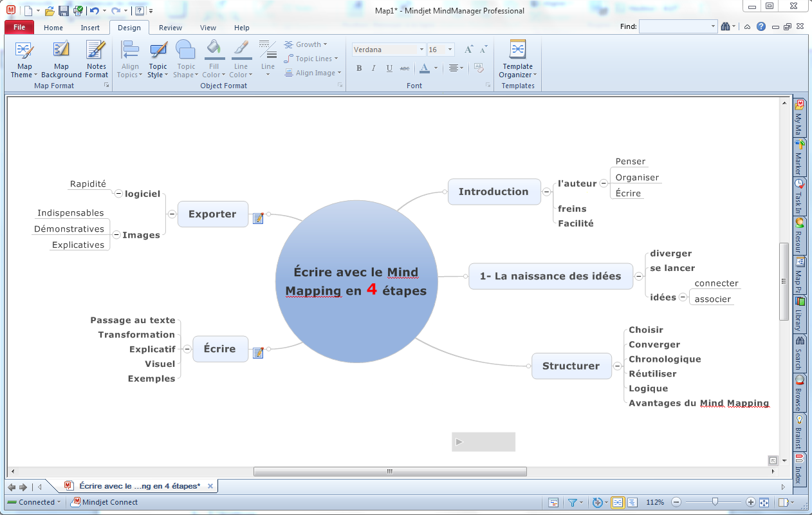Switch to the Insert ribbon tab
Image resolution: width=812 pixels, height=515 pixels.
90,28
